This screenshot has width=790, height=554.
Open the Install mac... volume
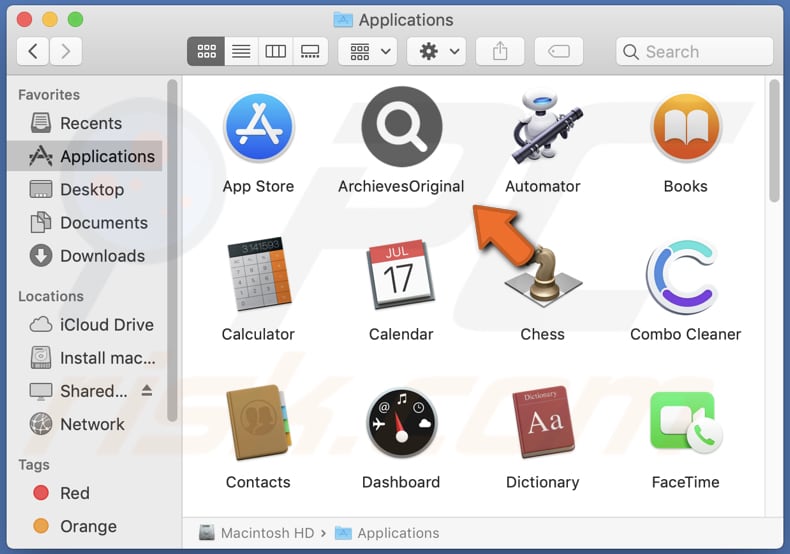(x=85, y=358)
